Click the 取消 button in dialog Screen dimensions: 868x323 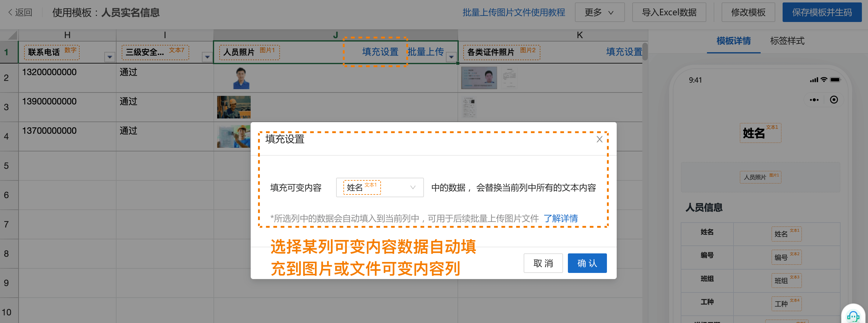[x=543, y=263]
